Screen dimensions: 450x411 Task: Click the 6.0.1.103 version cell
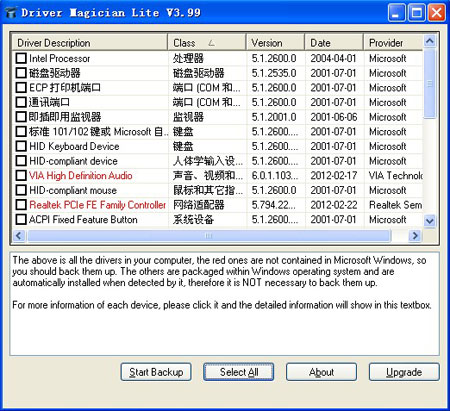coord(275,176)
